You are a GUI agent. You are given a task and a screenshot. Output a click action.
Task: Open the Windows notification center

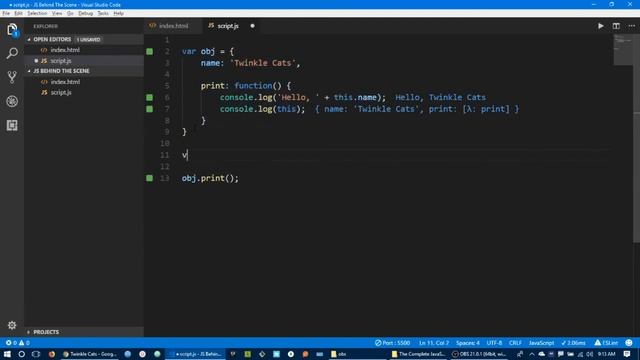point(627,354)
